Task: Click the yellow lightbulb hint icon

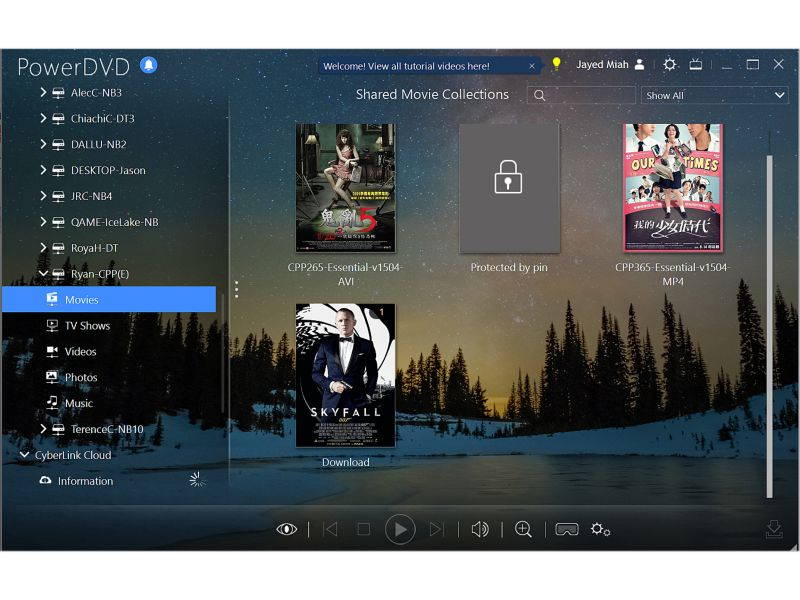Action: [x=556, y=62]
